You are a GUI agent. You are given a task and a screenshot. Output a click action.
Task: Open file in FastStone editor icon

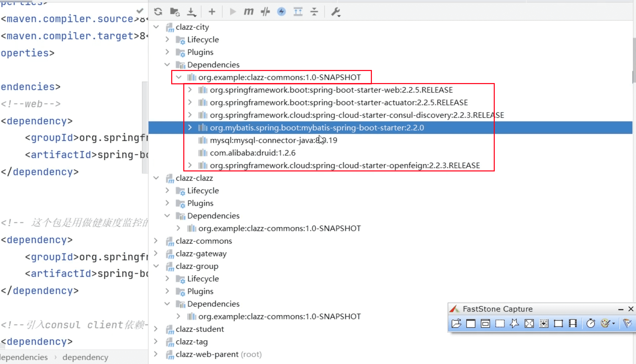[456, 323]
